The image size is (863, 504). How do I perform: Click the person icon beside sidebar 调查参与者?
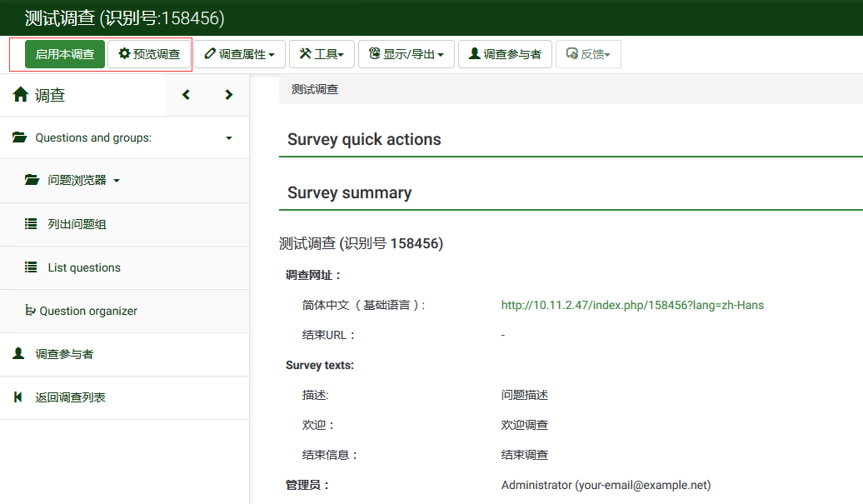[18, 354]
